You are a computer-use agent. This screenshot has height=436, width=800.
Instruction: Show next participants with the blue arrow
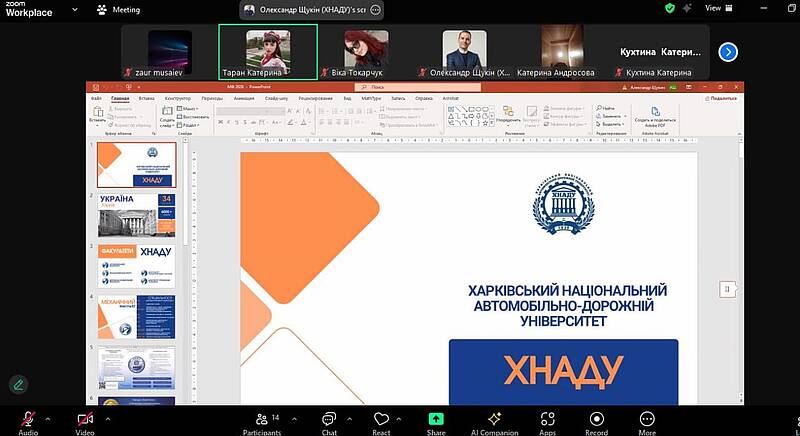pos(728,52)
